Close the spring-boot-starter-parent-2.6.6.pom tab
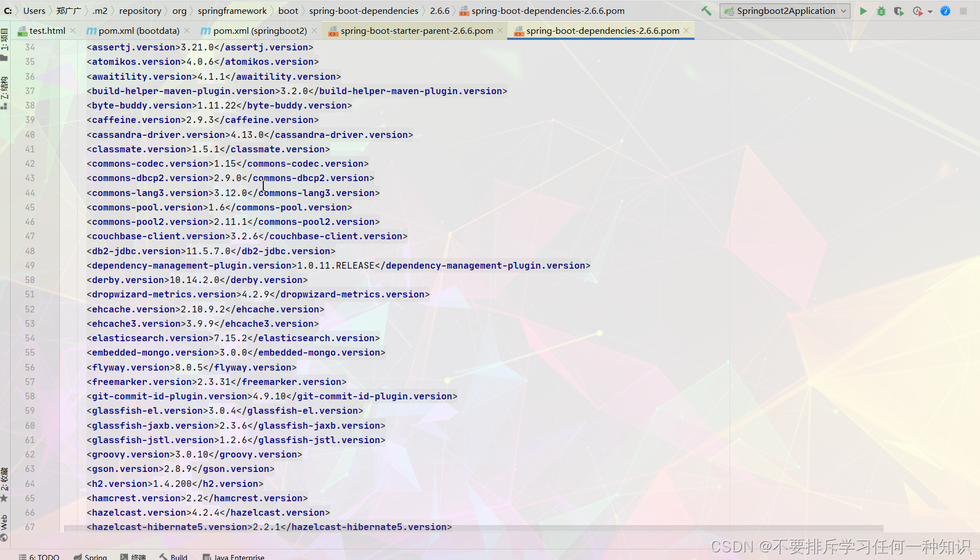Image resolution: width=980 pixels, height=560 pixels. tap(500, 30)
